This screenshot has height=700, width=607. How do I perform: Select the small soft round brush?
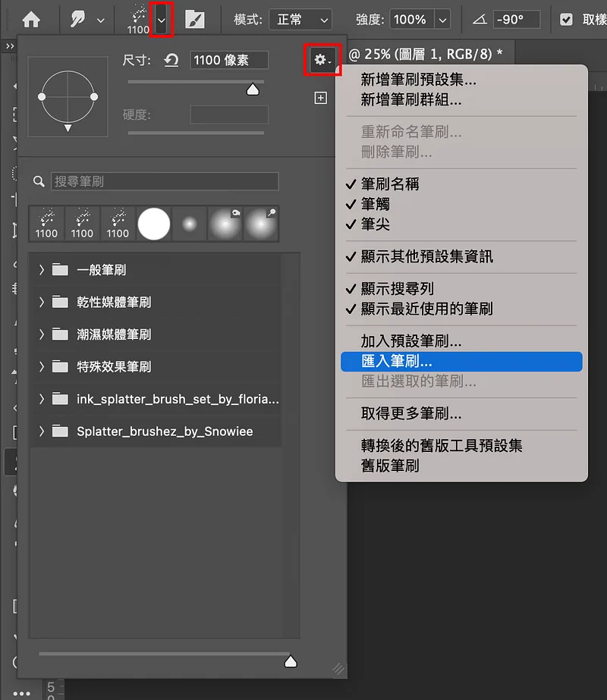point(190,224)
